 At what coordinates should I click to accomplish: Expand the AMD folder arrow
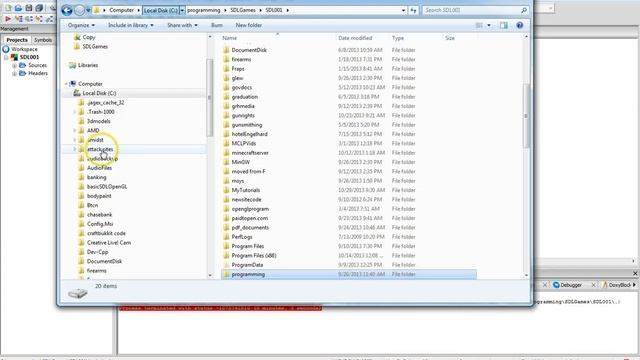(x=75, y=131)
